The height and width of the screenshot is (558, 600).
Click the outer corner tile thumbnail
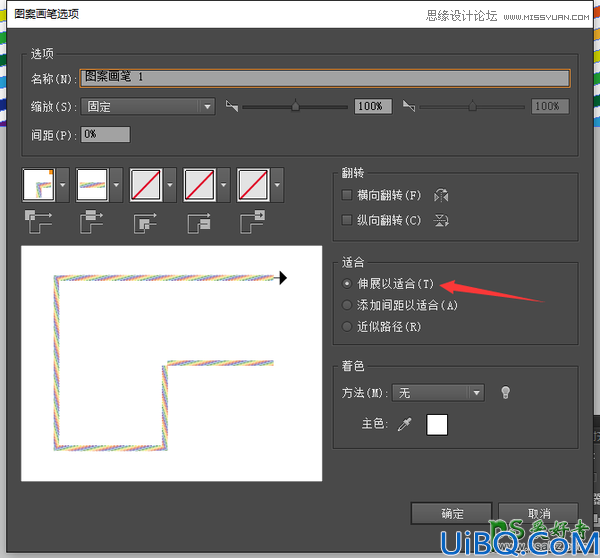coord(39,185)
